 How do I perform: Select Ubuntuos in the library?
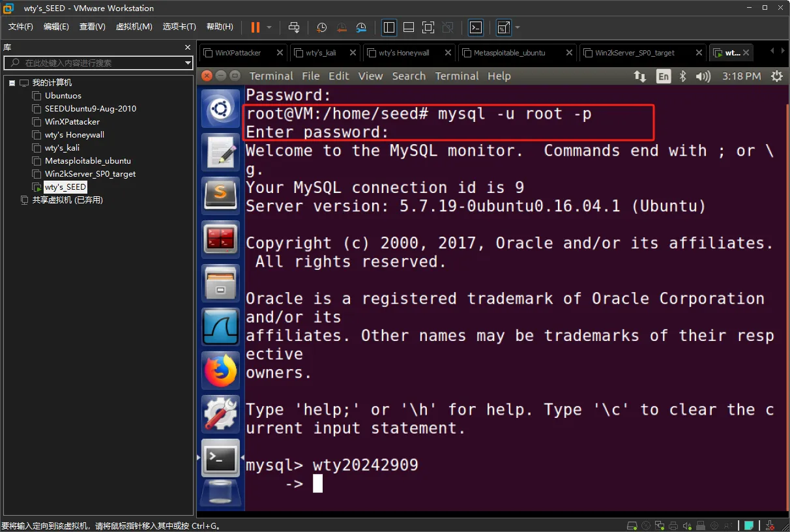[x=63, y=96]
